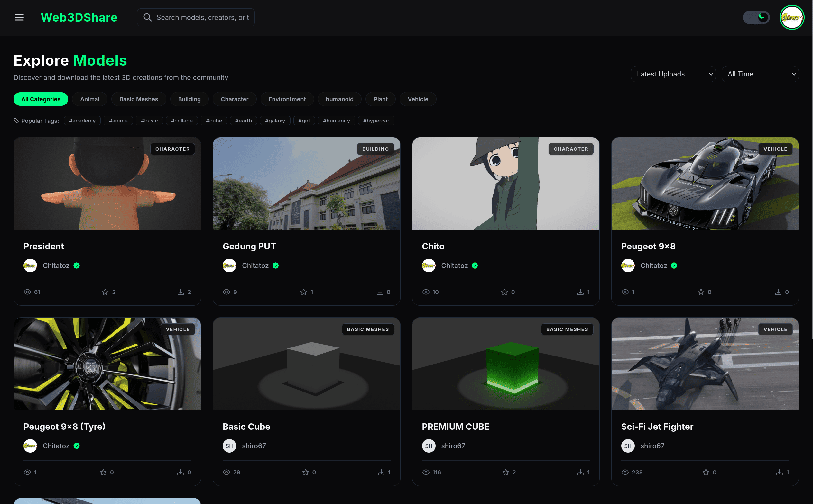Select the #galaxy tag
The width and height of the screenshot is (813, 504).
click(x=275, y=120)
